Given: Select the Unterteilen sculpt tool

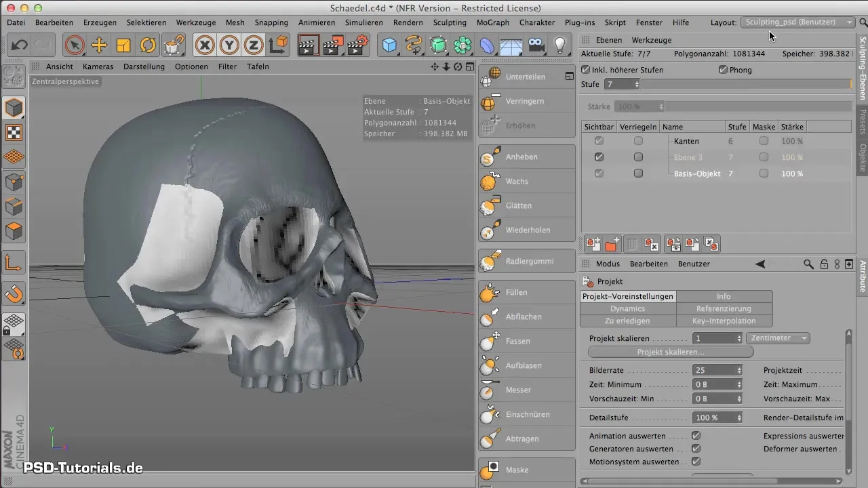Looking at the screenshot, I should [527, 77].
